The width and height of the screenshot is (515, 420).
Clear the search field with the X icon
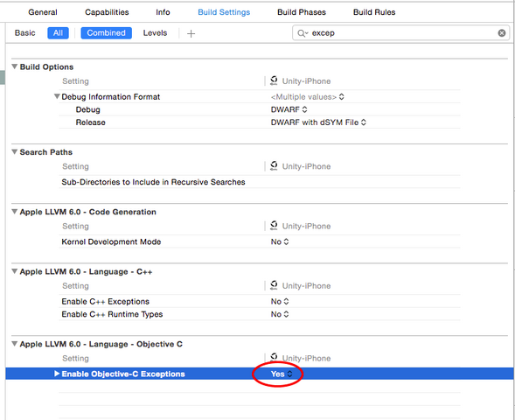(501, 33)
